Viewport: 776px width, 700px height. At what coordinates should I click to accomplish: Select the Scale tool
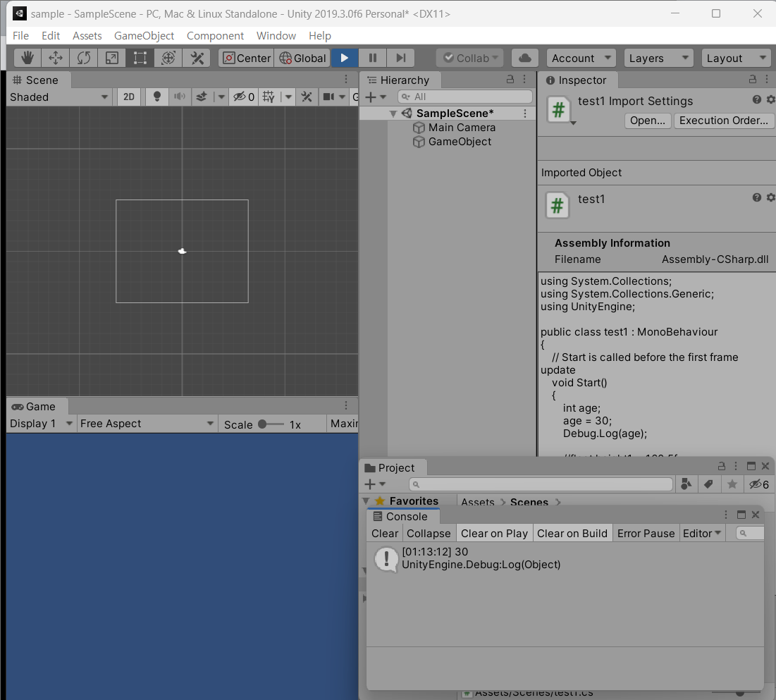pyautogui.click(x=112, y=58)
